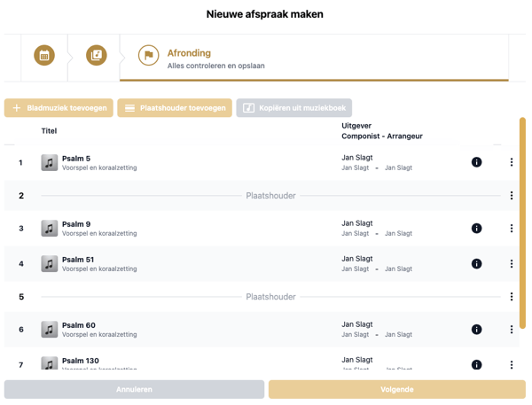Go to the calendar step icon

(x=44, y=56)
